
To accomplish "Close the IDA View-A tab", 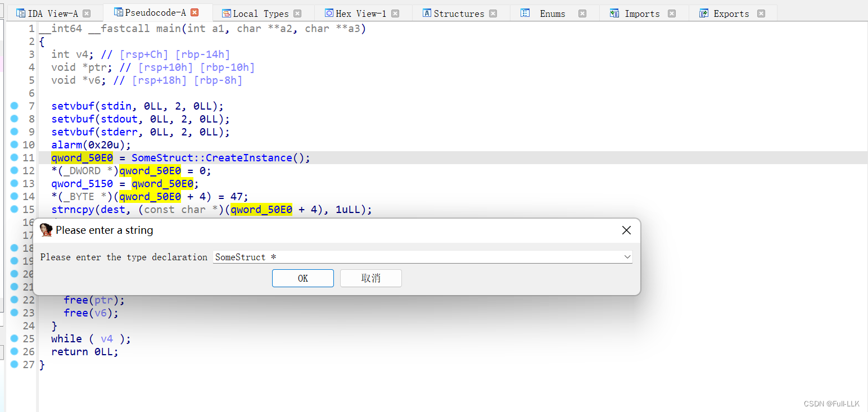I will tap(87, 13).
